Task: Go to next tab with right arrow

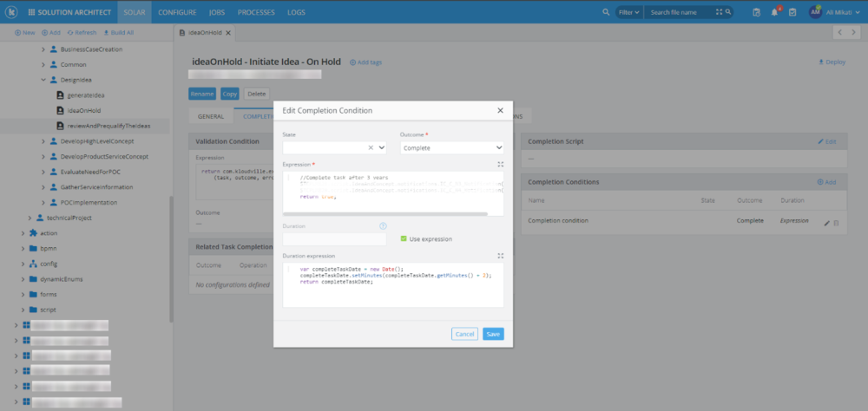Action: point(855,33)
